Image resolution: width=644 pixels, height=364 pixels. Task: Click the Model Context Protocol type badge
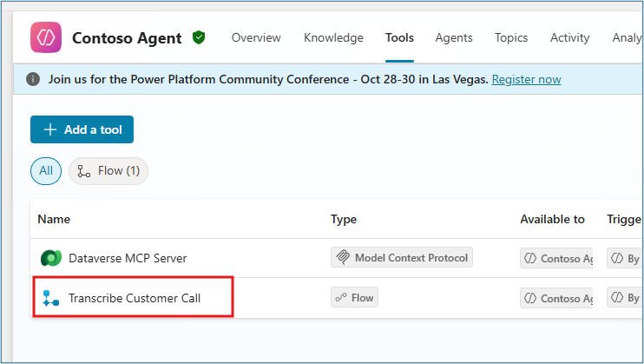pos(402,257)
